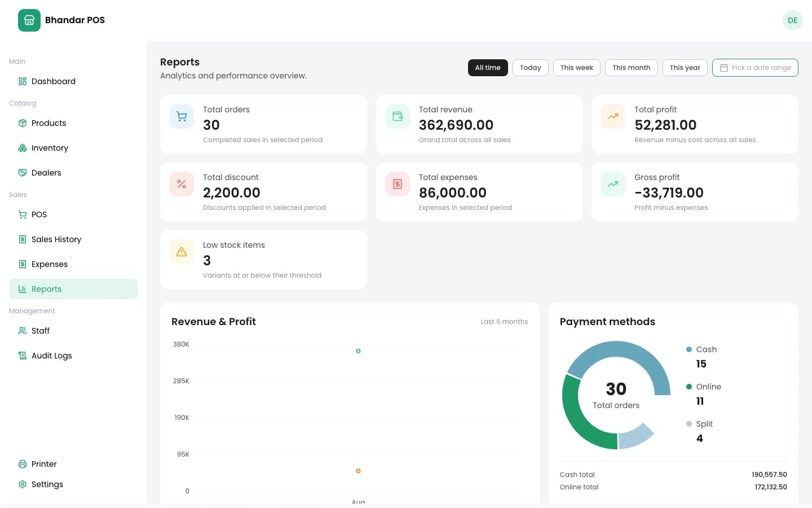Click the Audit Logs scroll icon

coord(23,356)
